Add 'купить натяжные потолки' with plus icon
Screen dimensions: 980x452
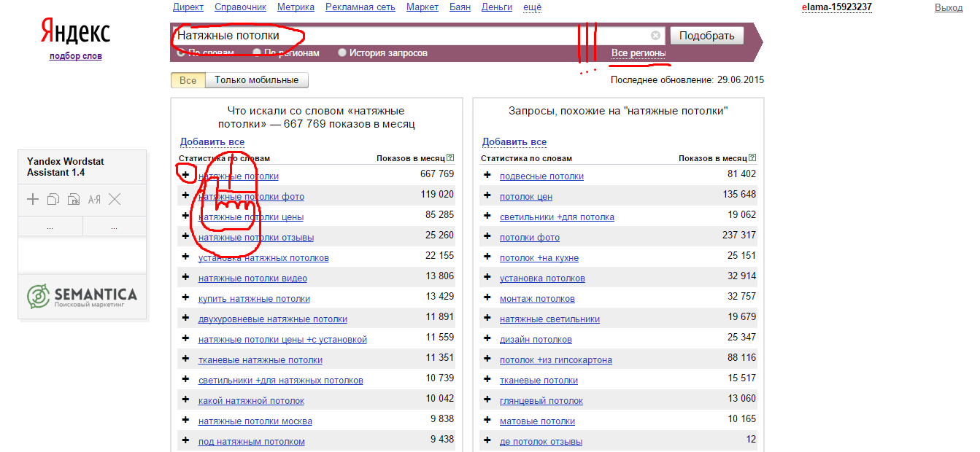(x=185, y=298)
